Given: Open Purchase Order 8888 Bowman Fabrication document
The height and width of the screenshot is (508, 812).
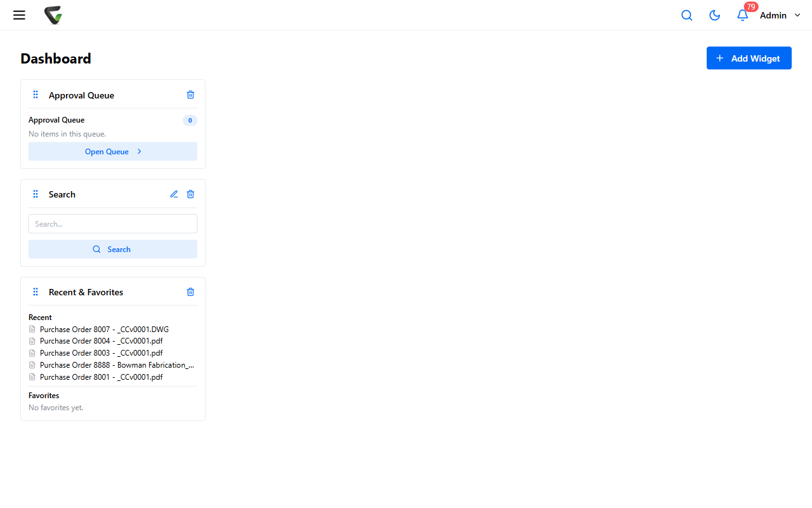Looking at the screenshot, I should (x=112, y=364).
